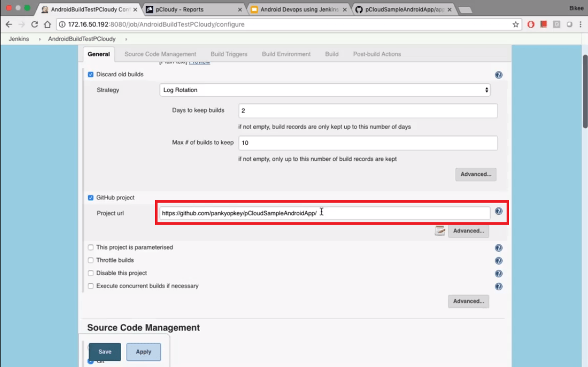Open help for Disable this project
The width and height of the screenshot is (588, 367).
point(498,274)
